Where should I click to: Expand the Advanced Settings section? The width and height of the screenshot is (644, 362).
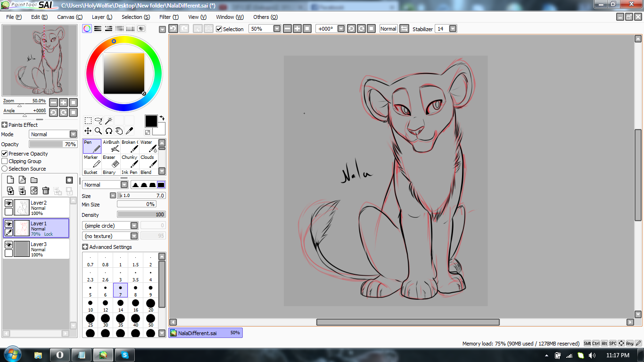pos(85,247)
